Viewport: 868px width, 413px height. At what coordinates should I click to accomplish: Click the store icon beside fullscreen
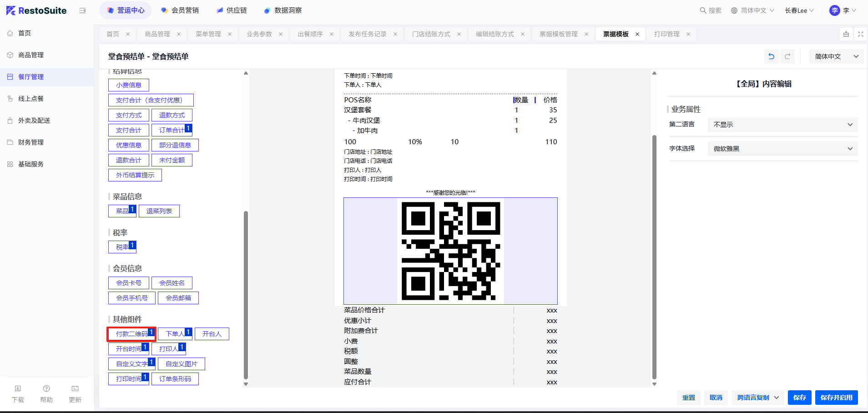click(846, 34)
